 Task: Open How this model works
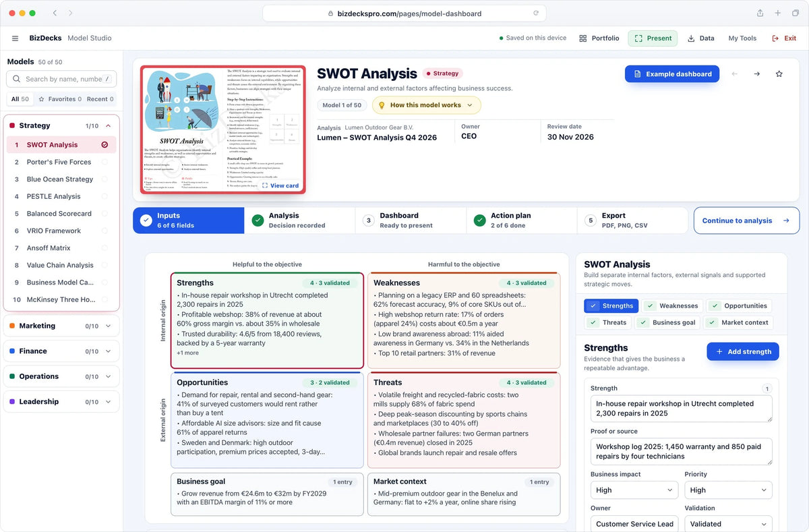tap(427, 105)
